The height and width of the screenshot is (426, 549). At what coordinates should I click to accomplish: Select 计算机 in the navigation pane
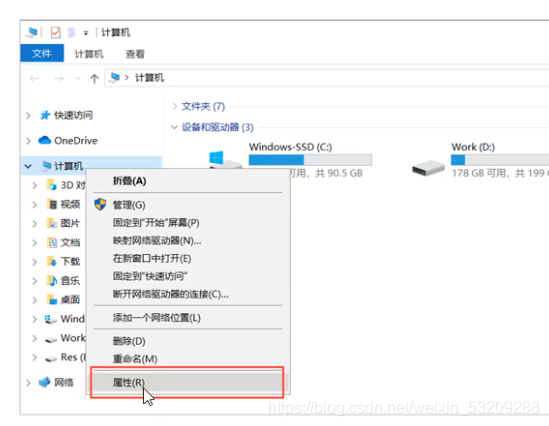68,166
